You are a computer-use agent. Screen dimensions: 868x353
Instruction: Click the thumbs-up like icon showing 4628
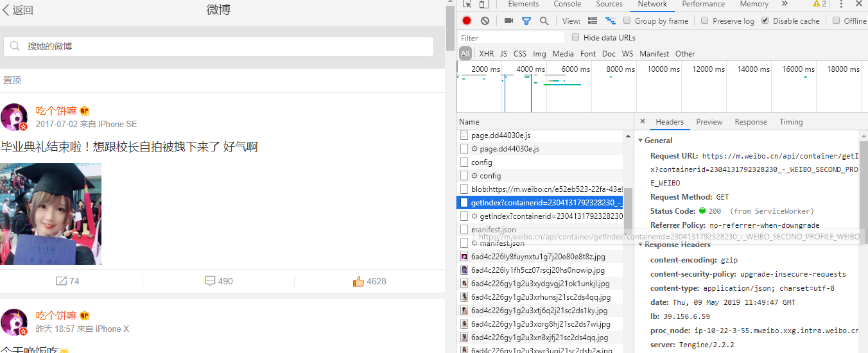358,281
